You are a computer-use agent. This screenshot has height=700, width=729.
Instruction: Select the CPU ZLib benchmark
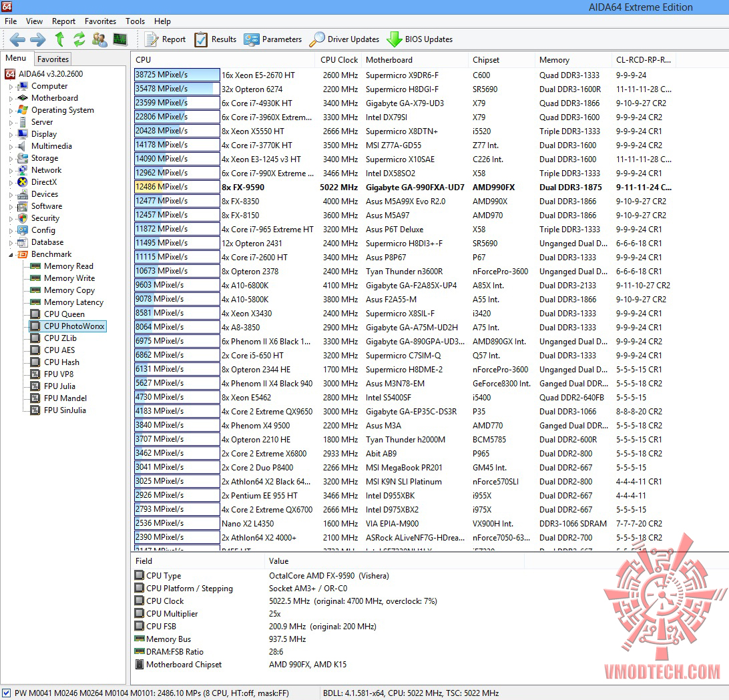60,338
